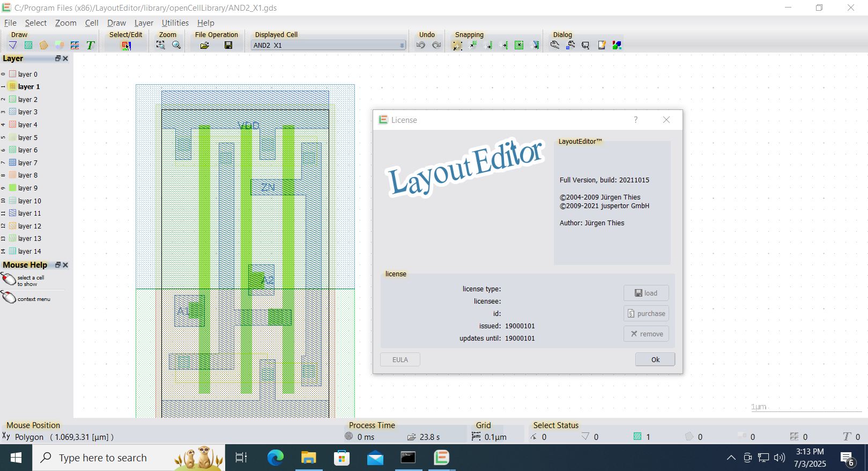Open the File menu
Screen dimensions: 868x471
[x=10, y=23]
